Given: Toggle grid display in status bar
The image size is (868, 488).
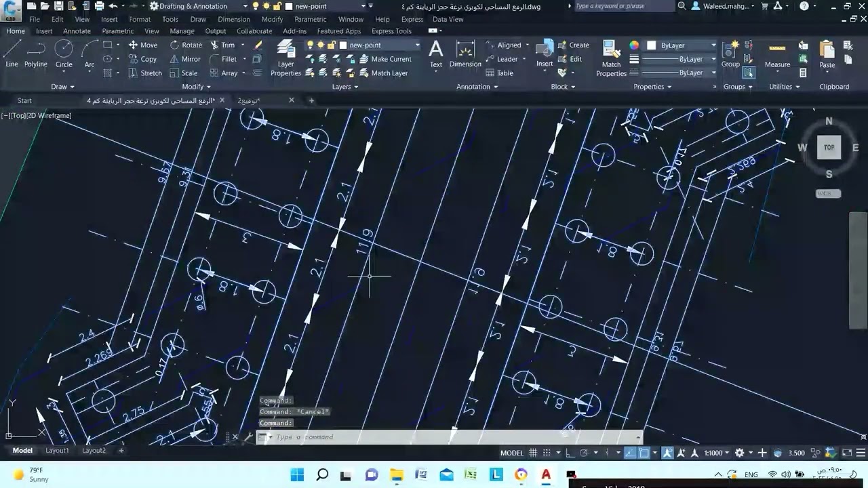Looking at the screenshot, I should coord(533,453).
